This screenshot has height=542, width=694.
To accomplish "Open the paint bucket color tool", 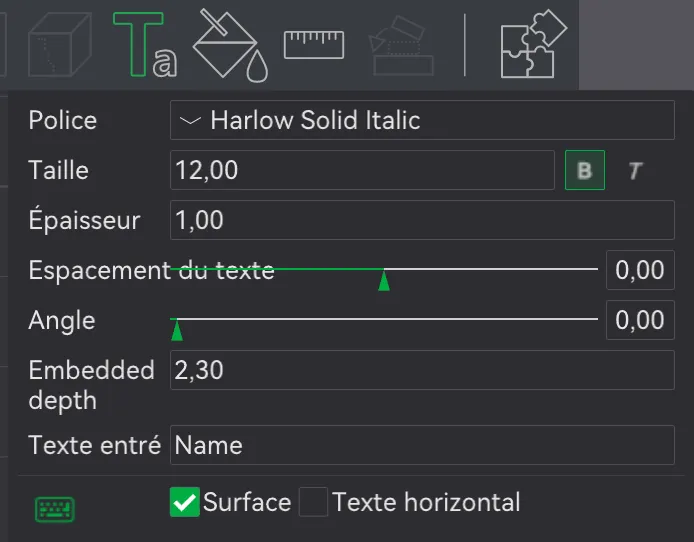I will (x=230, y=45).
